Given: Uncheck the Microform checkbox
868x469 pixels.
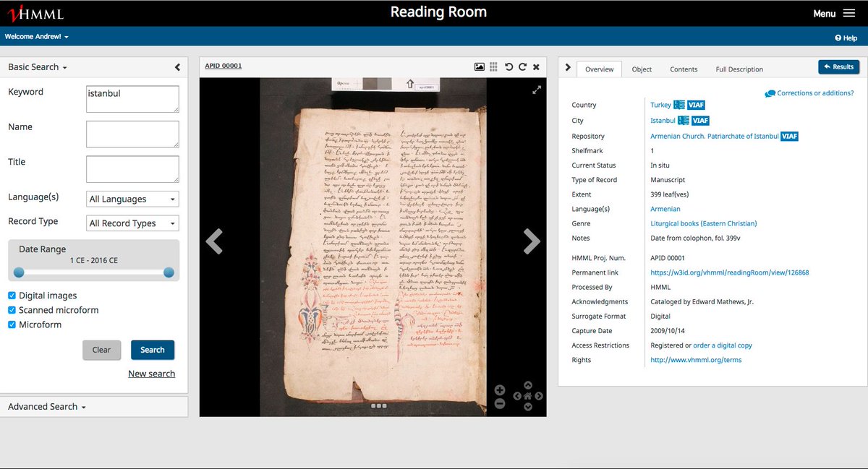Looking at the screenshot, I should point(12,324).
